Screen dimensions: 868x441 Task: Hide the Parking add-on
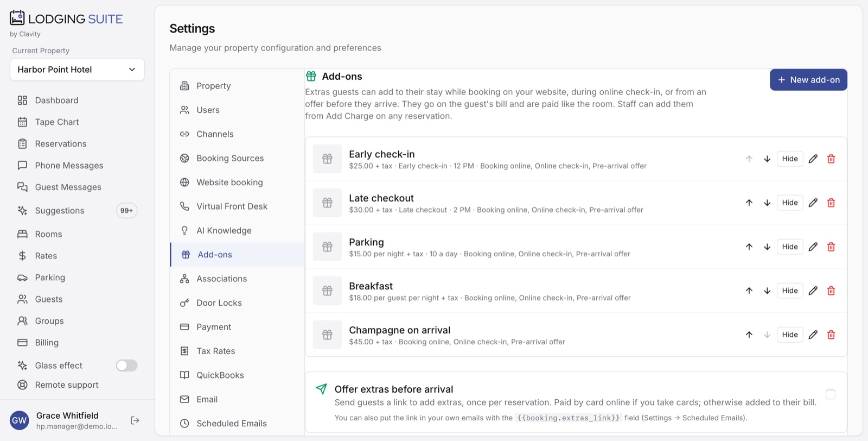click(x=790, y=247)
